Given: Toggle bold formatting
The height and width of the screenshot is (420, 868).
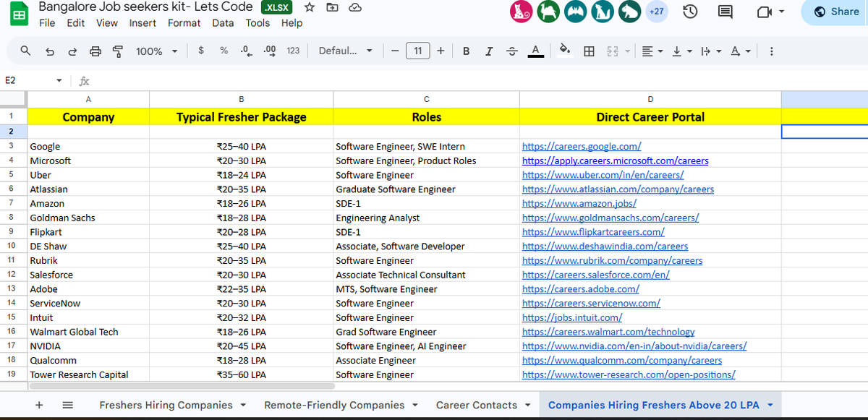Looking at the screenshot, I should (466, 51).
